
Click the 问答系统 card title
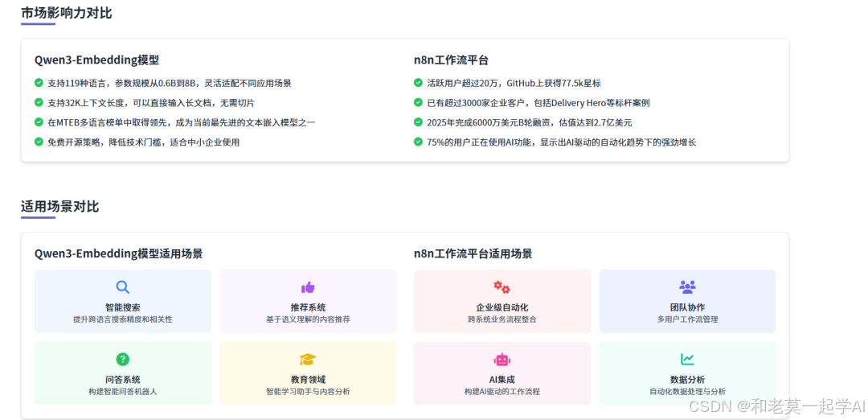coord(122,380)
